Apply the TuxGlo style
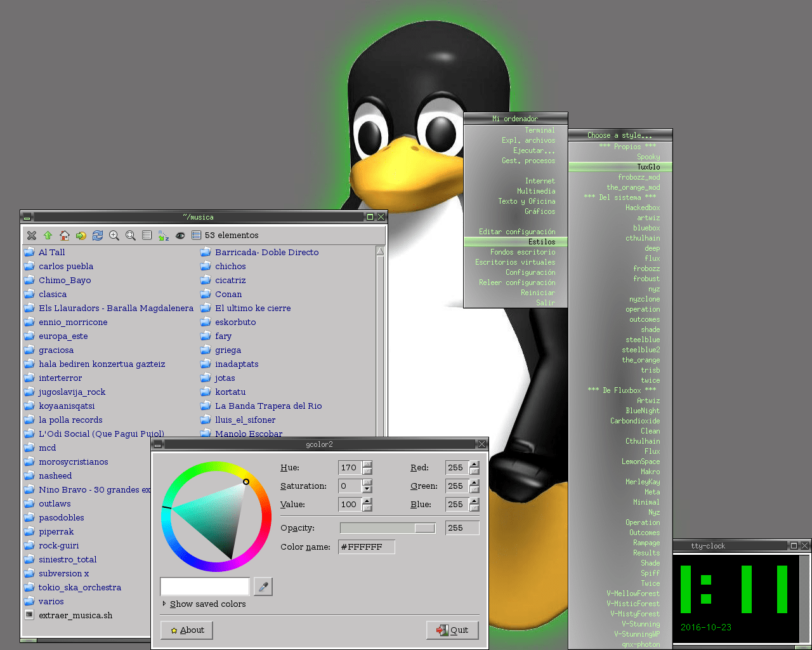812x650 pixels. [x=620, y=167]
